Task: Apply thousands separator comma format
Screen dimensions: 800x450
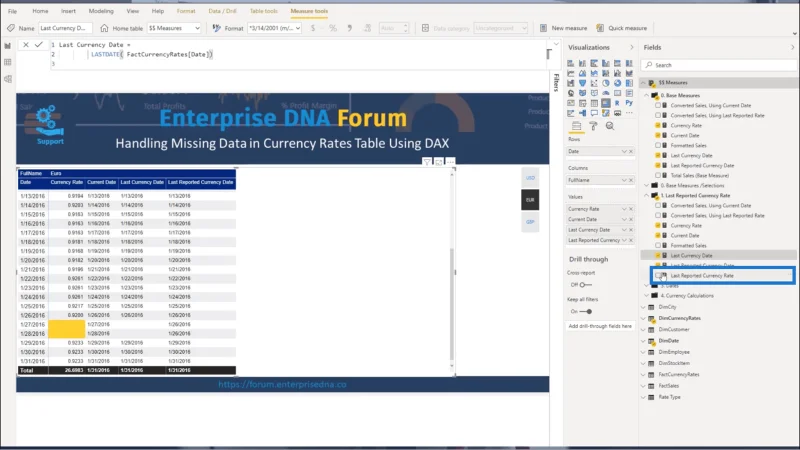Action: (x=349, y=28)
